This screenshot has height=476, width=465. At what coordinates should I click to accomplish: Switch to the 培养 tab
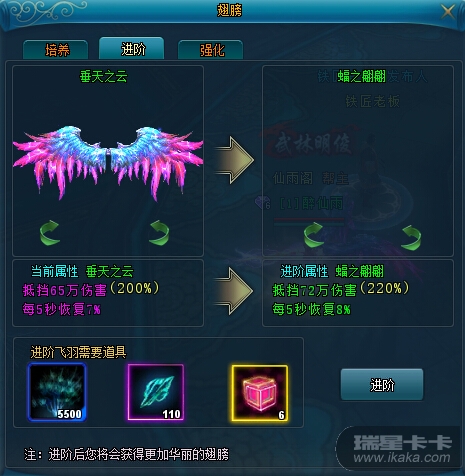(56, 50)
